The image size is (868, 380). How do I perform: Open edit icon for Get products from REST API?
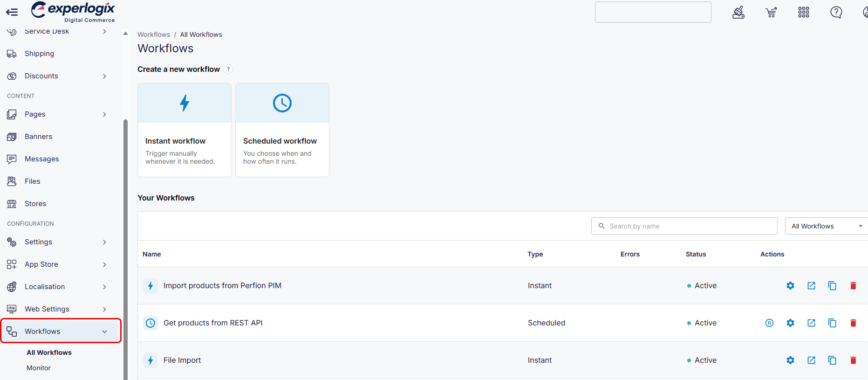[x=811, y=323]
